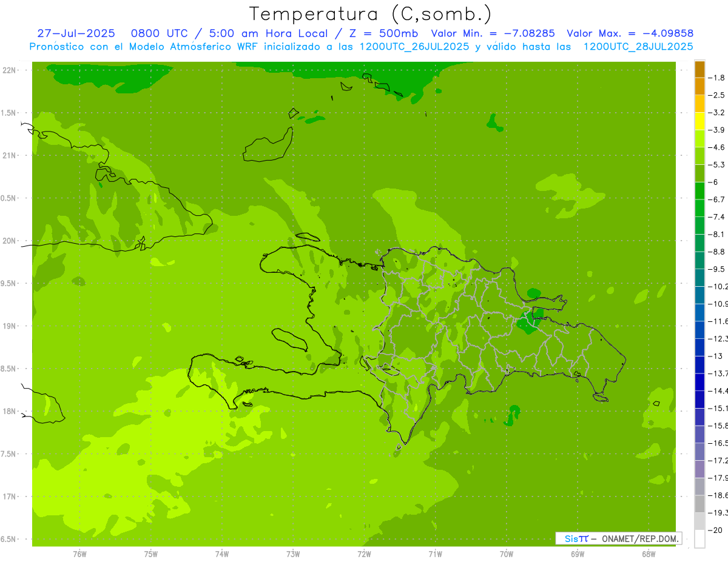Select the "Valor Min. = -7.08285" value
This screenshot has height=562, width=728.
pyautogui.click(x=493, y=33)
